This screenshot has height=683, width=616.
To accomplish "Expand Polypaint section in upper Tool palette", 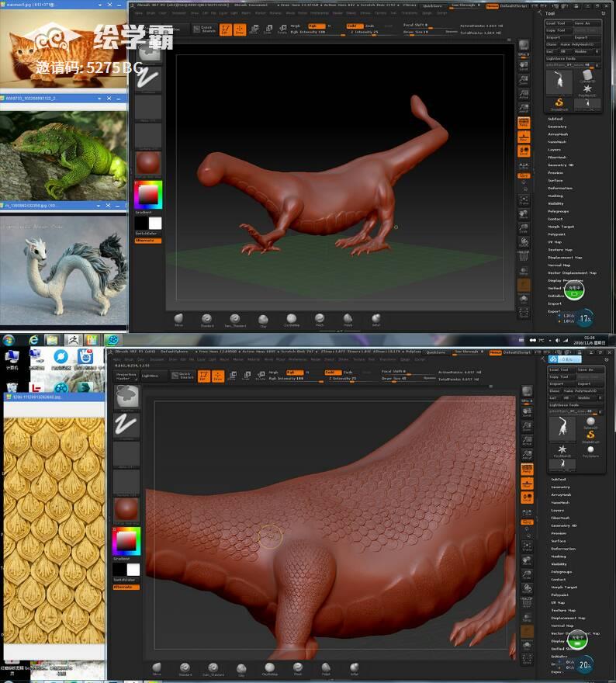I will tap(556, 234).
